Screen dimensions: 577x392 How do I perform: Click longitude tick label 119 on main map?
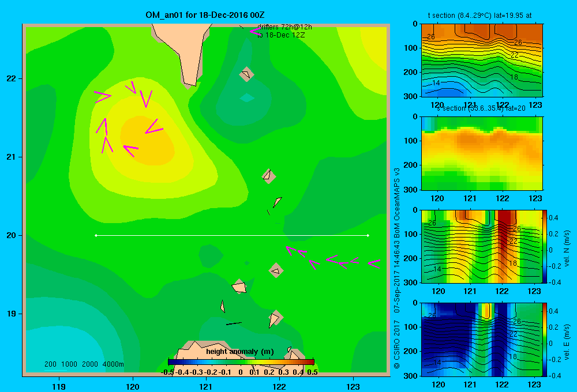tap(59, 387)
